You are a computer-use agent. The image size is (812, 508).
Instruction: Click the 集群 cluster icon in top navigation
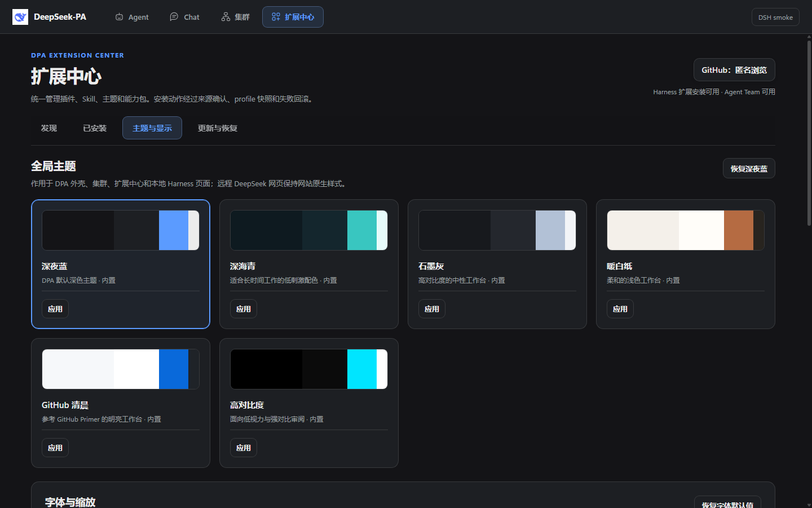pos(226,17)
